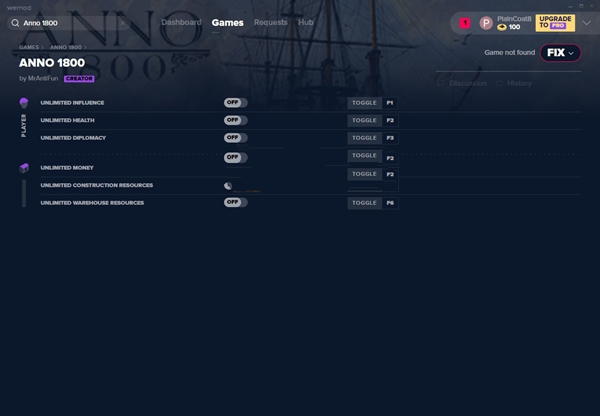The height and width of the screenshot is (416, 600).
Task: Change the Unlimited Influence hotkey box
Action: [x=390, y=103]
